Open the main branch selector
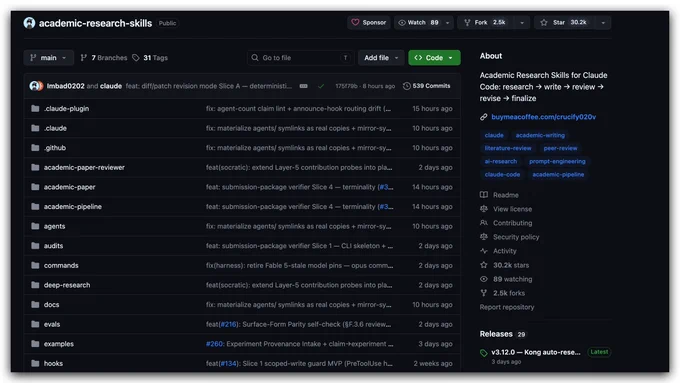Image resolution: width=680 pixels, height=383 pixels. pyautogui.click(x=48, y=58)
